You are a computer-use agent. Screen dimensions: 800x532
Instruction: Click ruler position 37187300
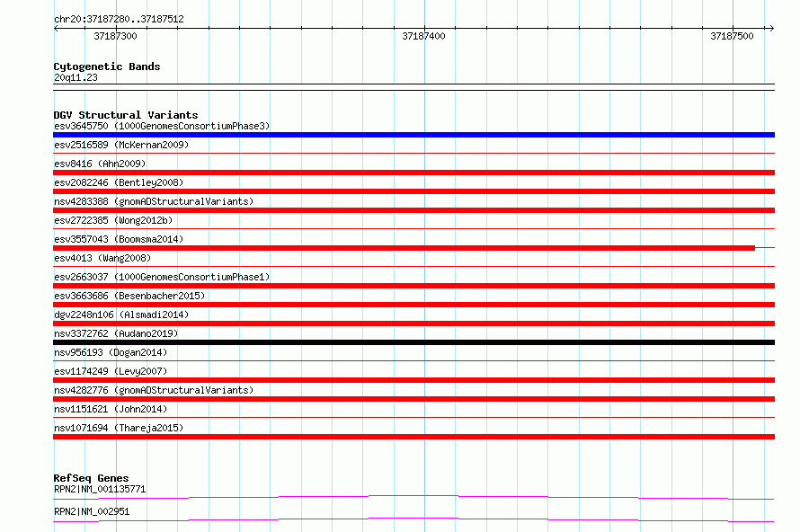click(115, 36)
